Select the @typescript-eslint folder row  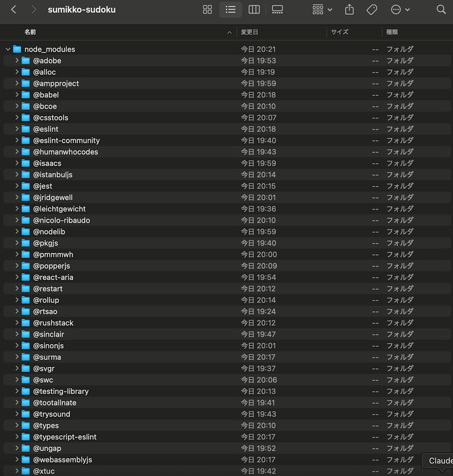(227, 437)
